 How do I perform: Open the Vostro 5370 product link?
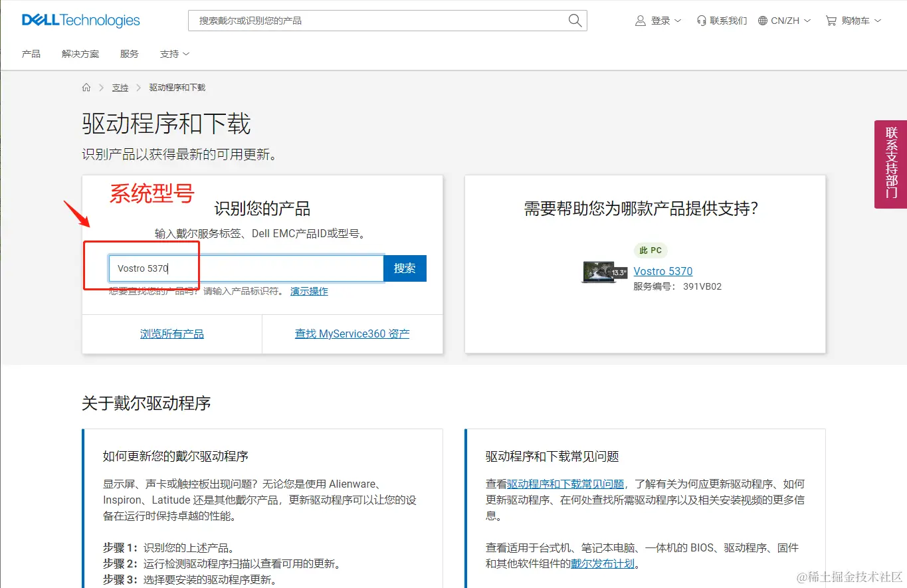[663, 271]
